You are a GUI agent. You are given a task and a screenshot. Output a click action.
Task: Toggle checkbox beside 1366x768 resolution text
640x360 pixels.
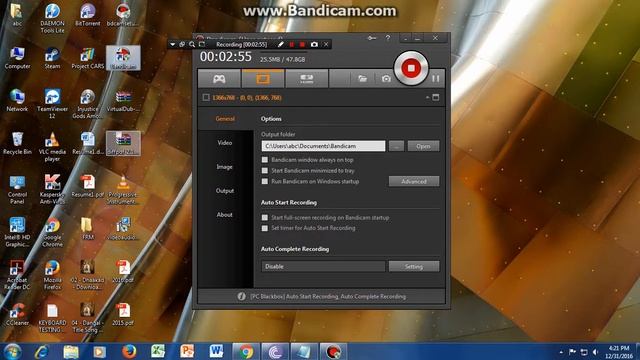click(x=206, y=98)
